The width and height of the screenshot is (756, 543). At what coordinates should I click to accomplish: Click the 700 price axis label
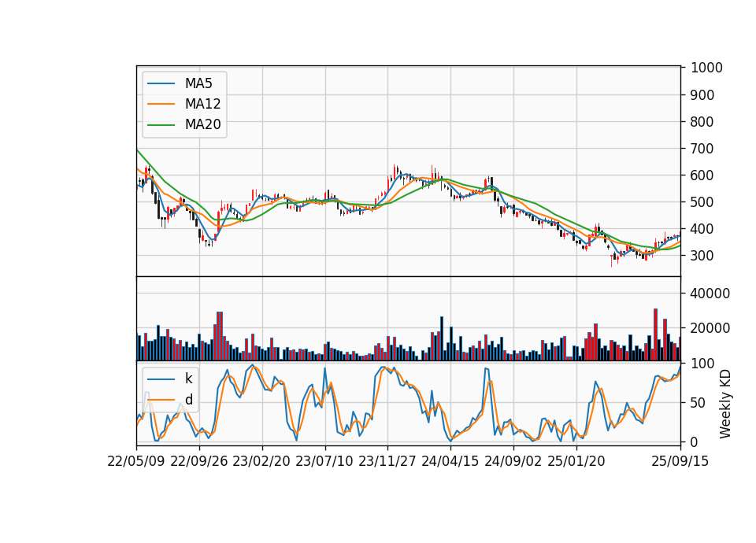[702, 149]
